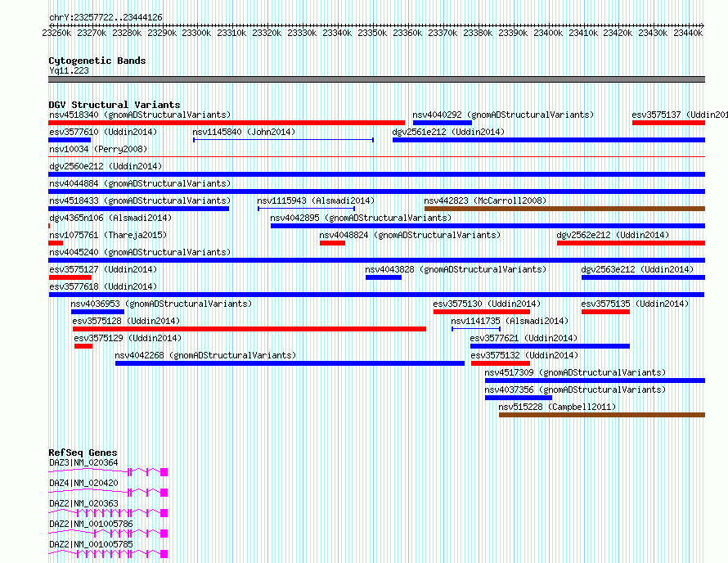Select the DAZ2|NM_020363 gene label

click(83, 503)
